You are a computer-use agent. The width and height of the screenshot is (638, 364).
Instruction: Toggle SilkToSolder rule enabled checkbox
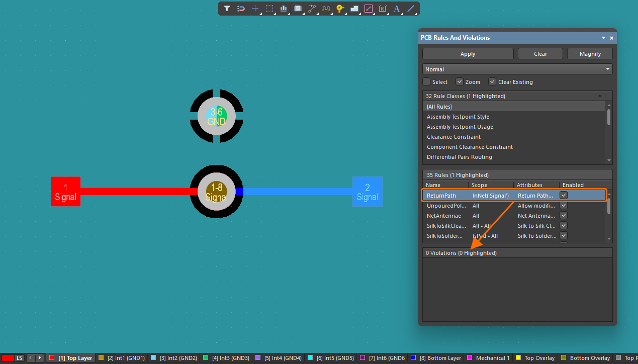[564, 236]
